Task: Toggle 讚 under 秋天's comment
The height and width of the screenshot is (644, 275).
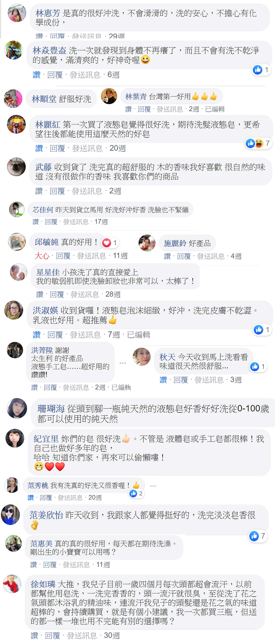Action: pyautogui.click(x=163, y=380)
